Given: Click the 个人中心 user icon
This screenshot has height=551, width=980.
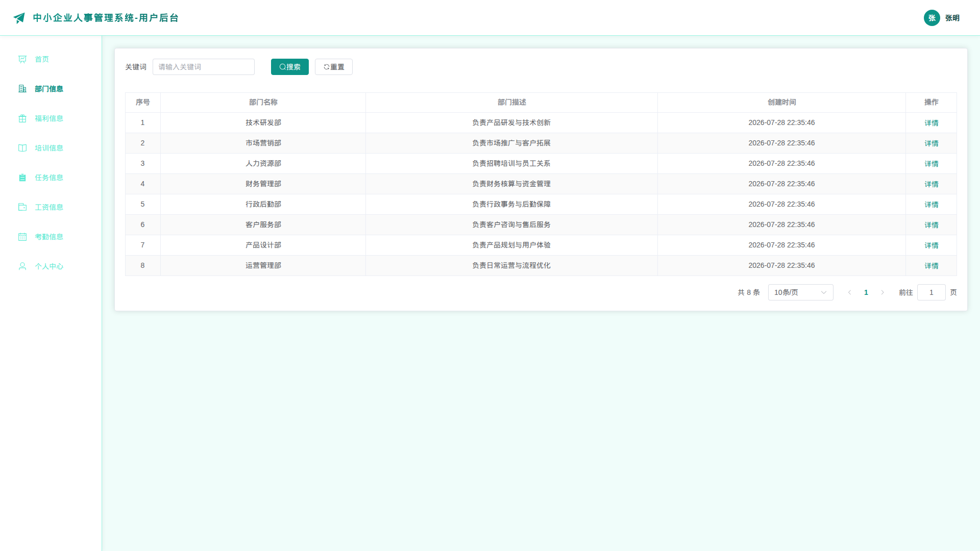Looking at the screenshot, I should 22,266.
